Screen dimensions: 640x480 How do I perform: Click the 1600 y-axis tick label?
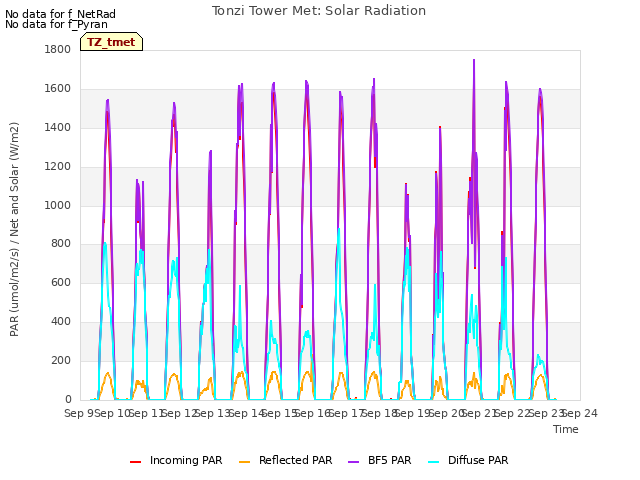pos(58,89)
